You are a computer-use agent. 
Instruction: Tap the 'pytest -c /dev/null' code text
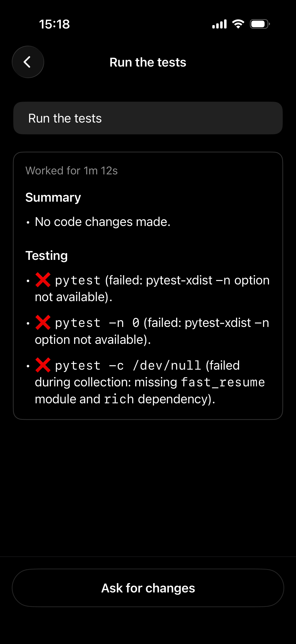coord(128,366)
